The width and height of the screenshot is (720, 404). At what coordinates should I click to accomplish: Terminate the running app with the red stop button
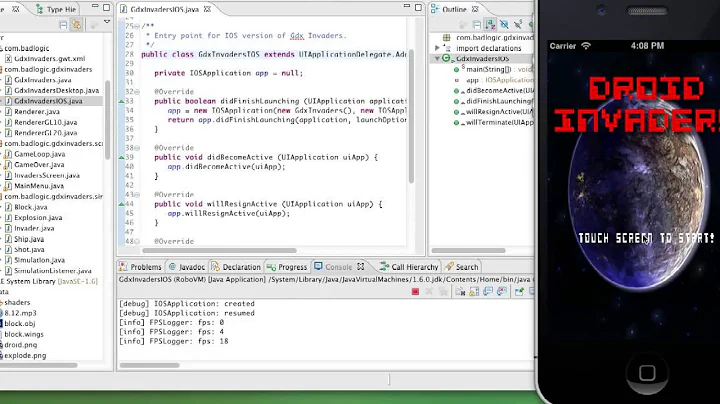(x=415, y=292)
